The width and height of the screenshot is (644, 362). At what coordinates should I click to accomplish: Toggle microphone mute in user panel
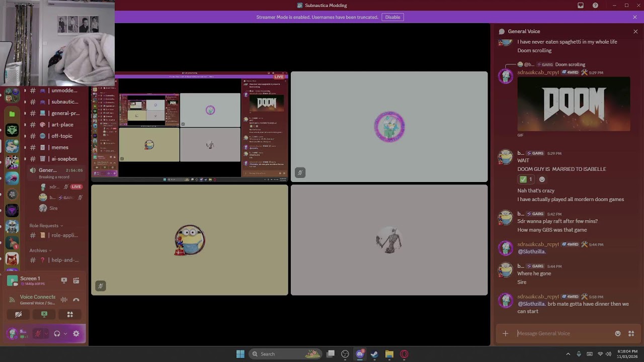click(x=37, y=333)
